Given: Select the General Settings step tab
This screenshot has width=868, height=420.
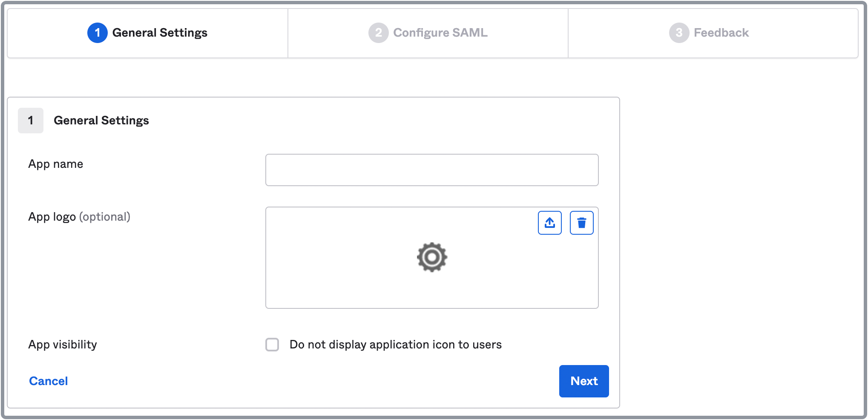Looking at the screenshot, I should (x=147, y=32).
